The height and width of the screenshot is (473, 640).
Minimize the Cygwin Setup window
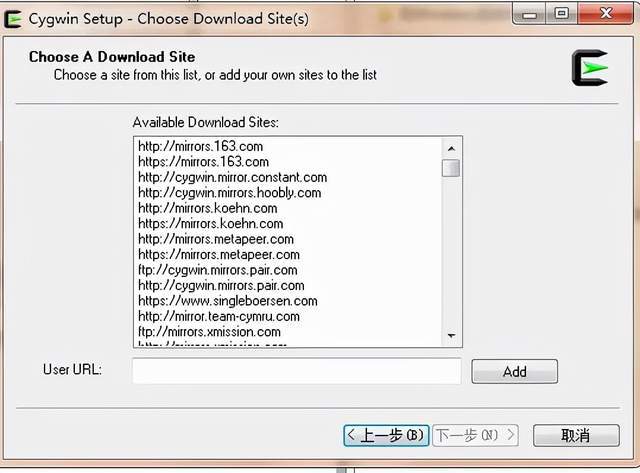click(529, 15)
